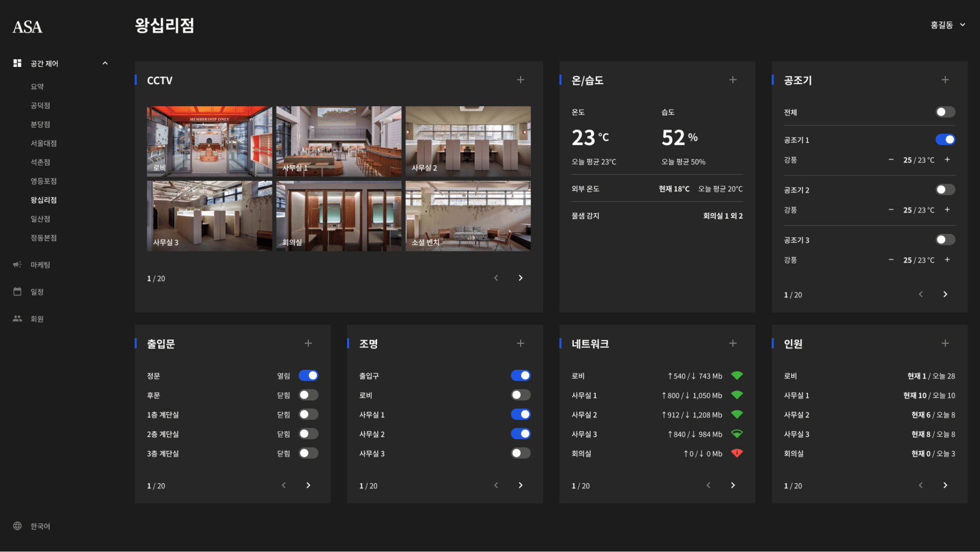Select 영등포점 branch in sidebar

click(x=44, y=181)
